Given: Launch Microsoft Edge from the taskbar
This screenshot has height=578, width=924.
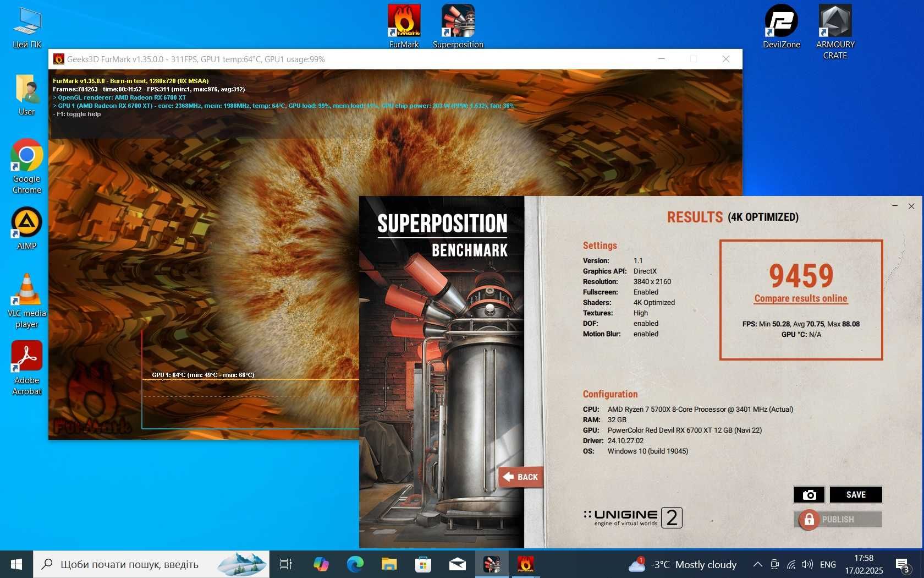Looking at the screenshot, I should pyautogui.click(x=355, y=564).
